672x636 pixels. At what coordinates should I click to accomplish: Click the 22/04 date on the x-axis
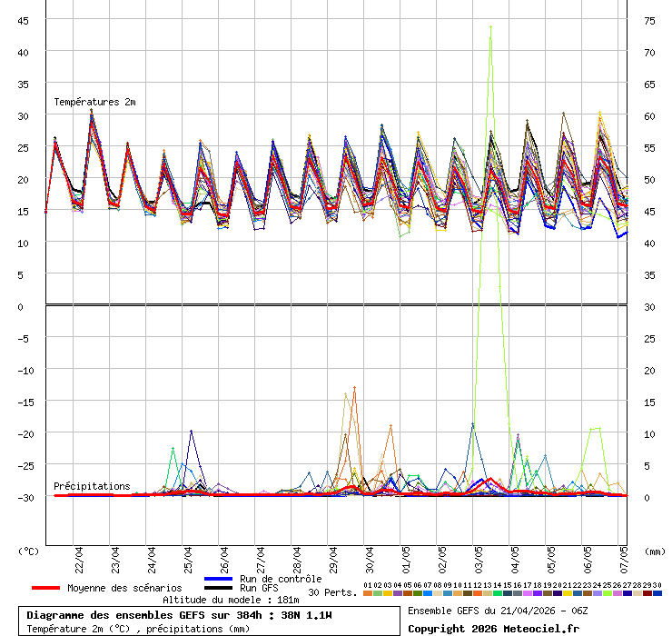79,556
